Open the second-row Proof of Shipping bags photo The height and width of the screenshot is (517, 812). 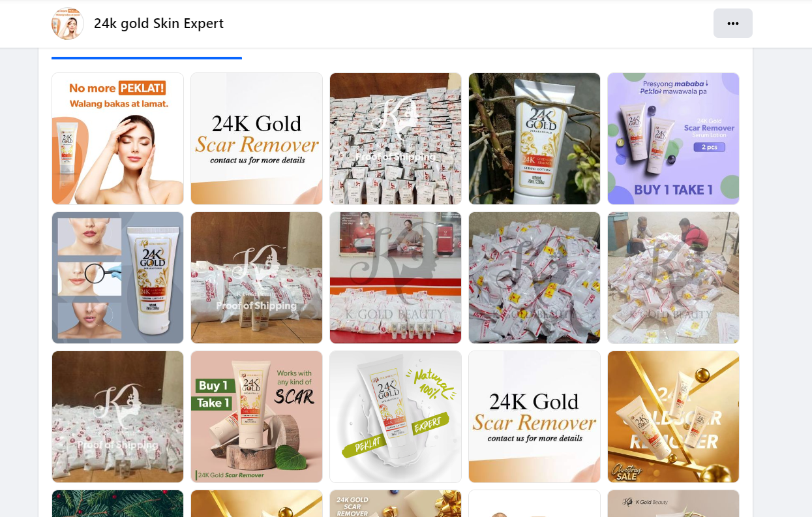[257, 277]
